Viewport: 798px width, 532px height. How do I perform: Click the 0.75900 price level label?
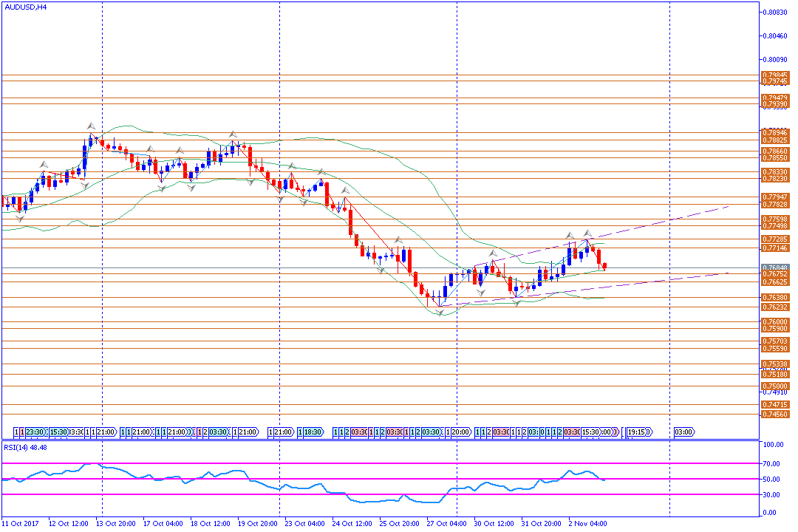point(775,328)
